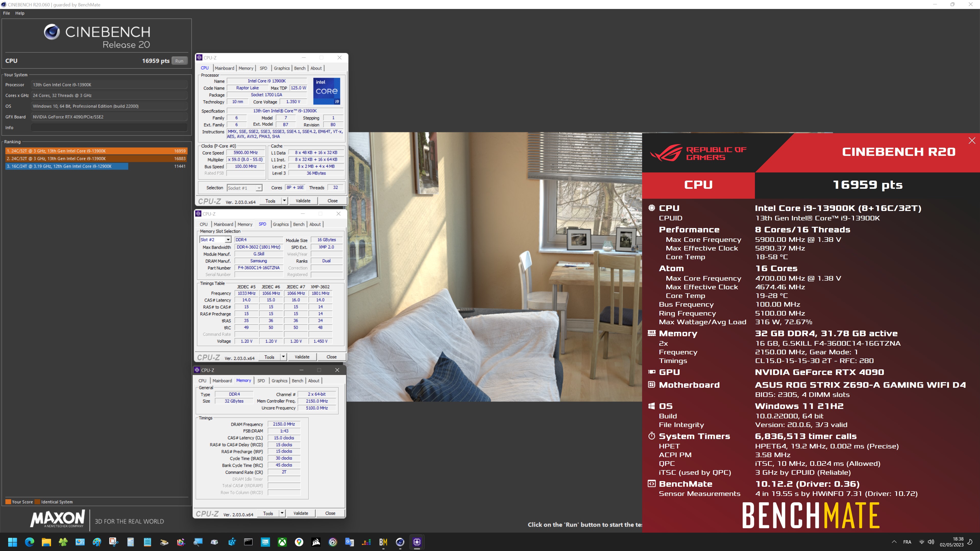Image resolution: width=980 pixels, height=551 pixels.
Task: Launch Ubisoft Connect from the taskbar
Action: pyautogui.click(x=333, y=542)
